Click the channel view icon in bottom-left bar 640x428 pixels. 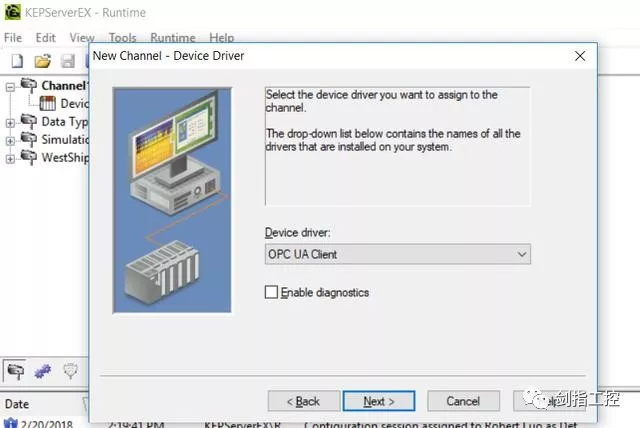tap(16, 370)
